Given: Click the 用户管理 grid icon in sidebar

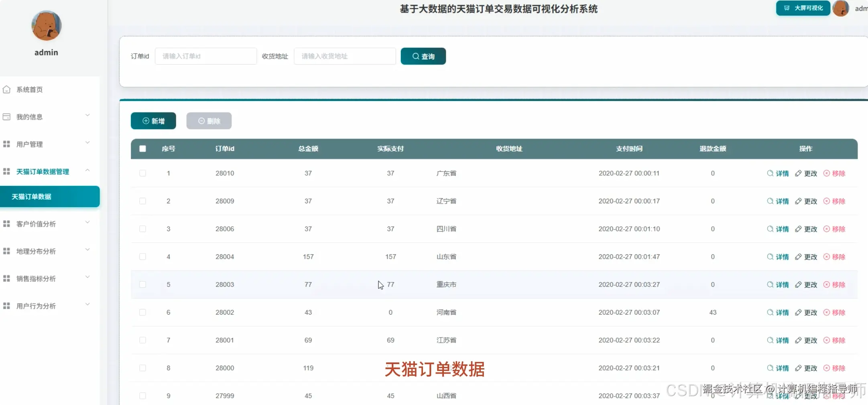Looking at the screenshot, I should [6, 143].
